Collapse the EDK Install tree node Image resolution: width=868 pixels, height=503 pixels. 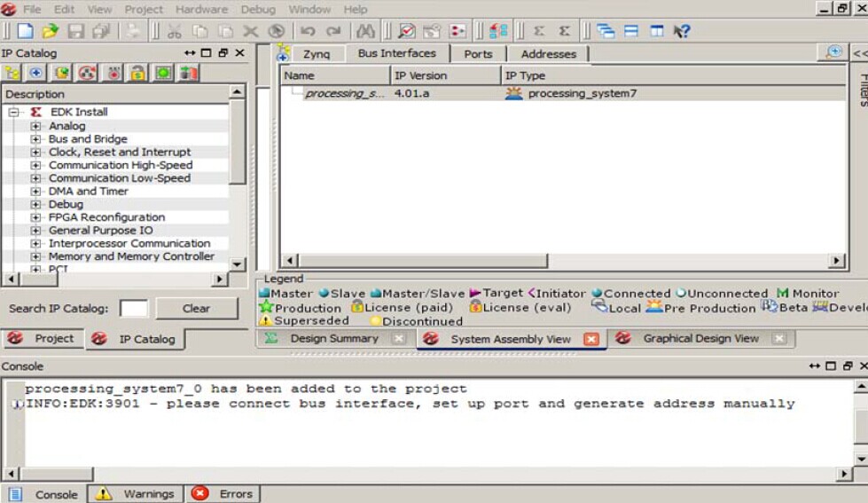click(x=15, y=113)
